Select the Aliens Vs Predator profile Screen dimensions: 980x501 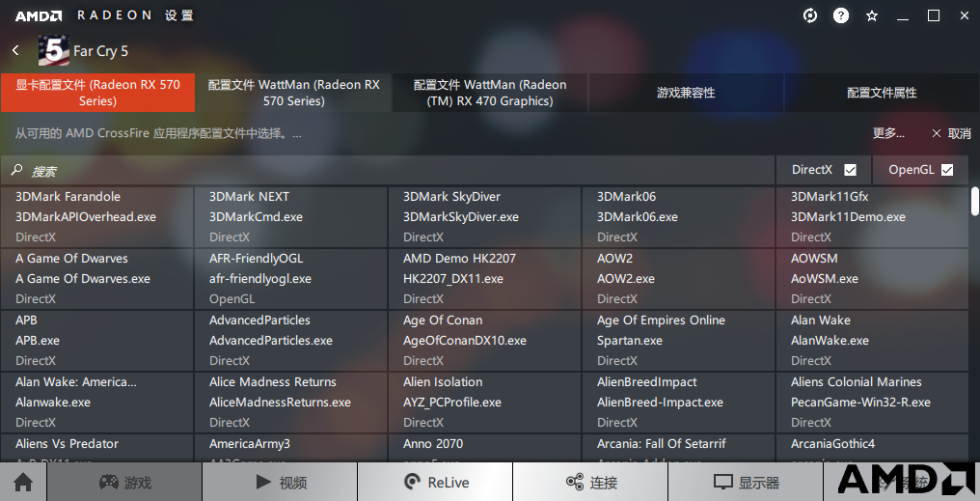pos(96,449)
